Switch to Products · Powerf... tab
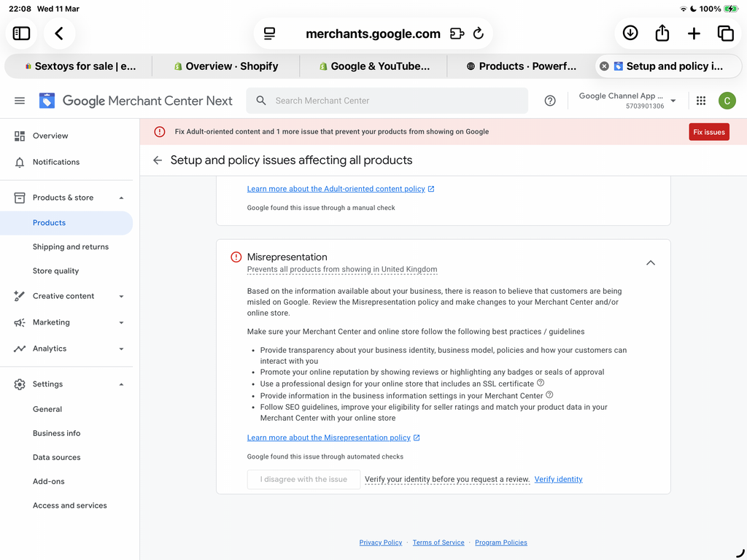This screenshot has height=560, width=747. [521, 66]
